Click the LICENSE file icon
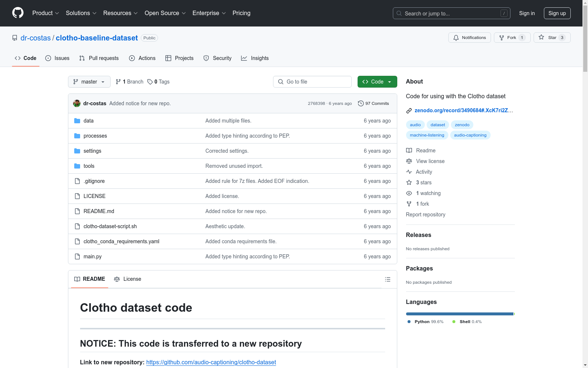This screenshot has width=588, height=368. [77, 196]
